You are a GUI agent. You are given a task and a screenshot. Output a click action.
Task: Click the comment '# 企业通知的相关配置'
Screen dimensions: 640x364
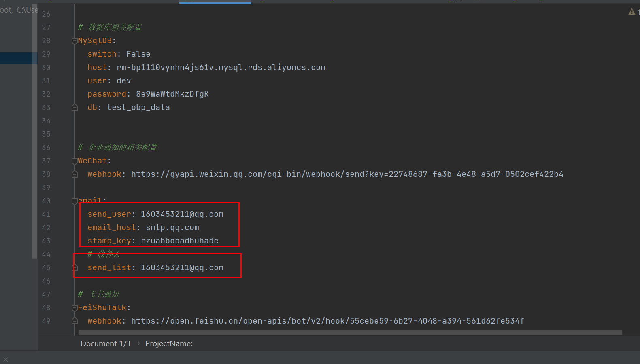click(x=117, y=148)
